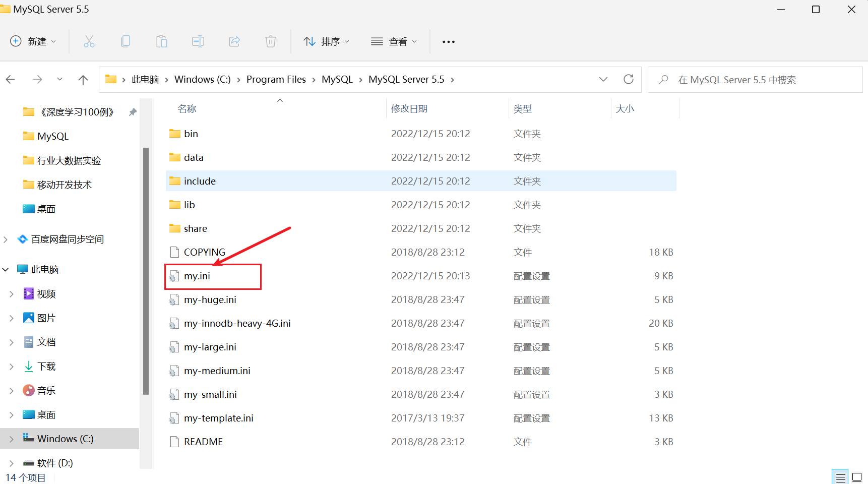Image resolution: width=868 pixels, height=484 pixels.
Task: Select the share folder
Action: [x=421, y=228]
